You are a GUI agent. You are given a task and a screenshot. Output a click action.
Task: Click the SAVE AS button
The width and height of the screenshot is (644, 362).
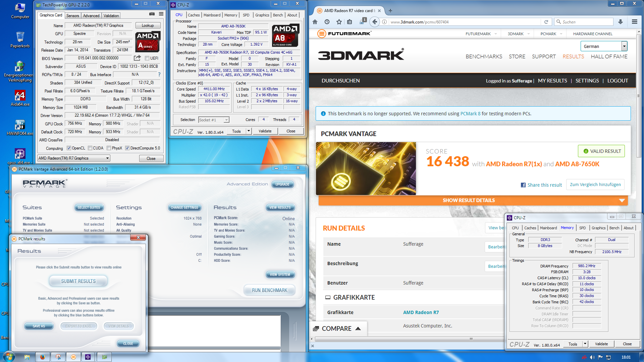pyautogui.click(x=39, y=326)
